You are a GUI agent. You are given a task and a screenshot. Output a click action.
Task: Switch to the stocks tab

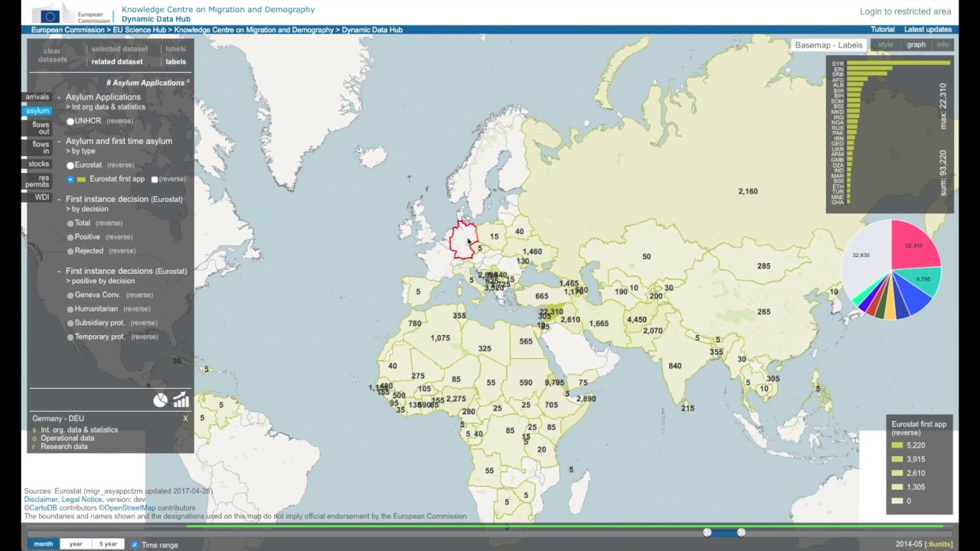pyautogui.click(x=38, y=164)
